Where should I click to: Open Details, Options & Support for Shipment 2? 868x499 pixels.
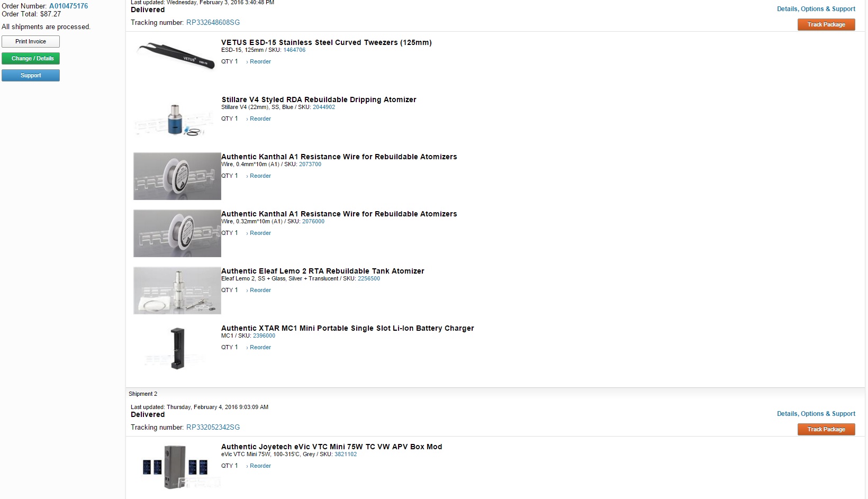click(816, 414)
